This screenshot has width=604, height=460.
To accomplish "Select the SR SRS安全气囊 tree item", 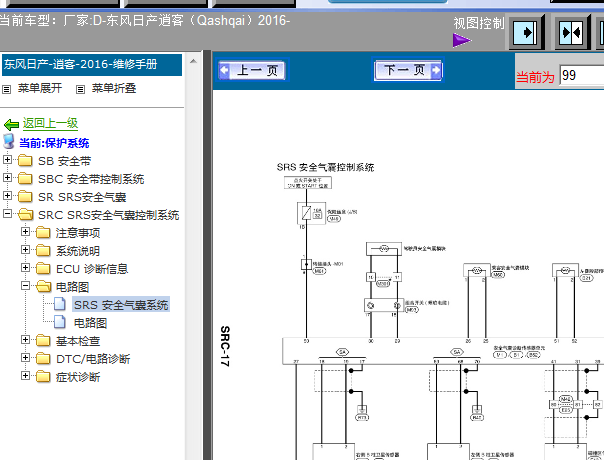I will pos(82,197).
